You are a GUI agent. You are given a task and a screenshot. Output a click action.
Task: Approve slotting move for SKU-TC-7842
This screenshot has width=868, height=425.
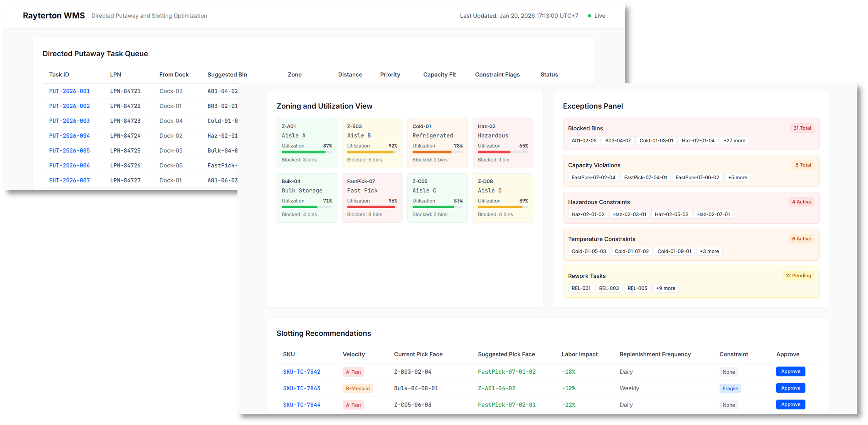[791, 371]
